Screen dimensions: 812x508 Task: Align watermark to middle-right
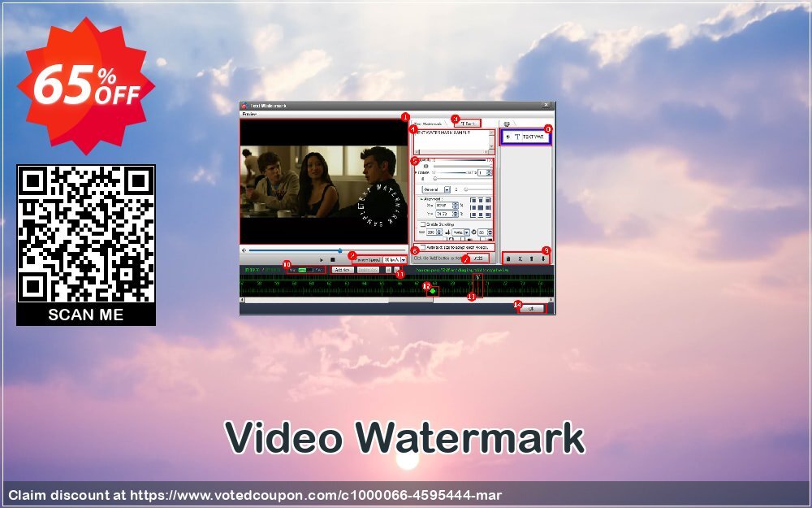tap(488, 207)
